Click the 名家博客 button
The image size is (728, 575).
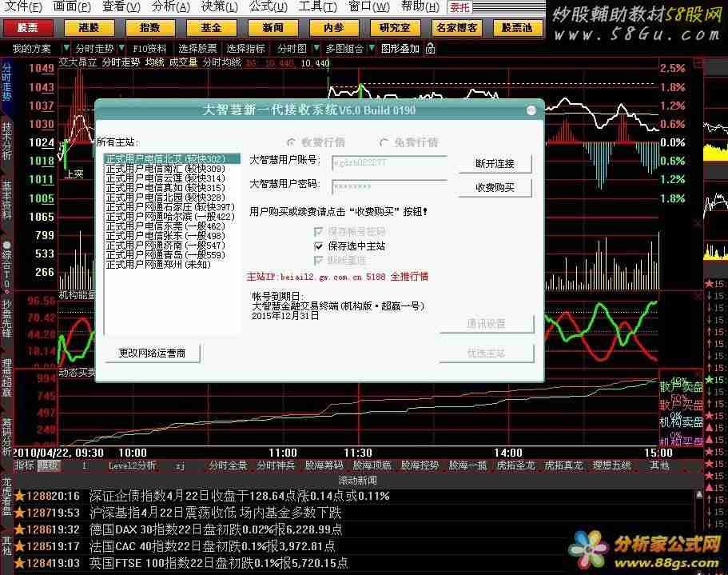point(456,28)
